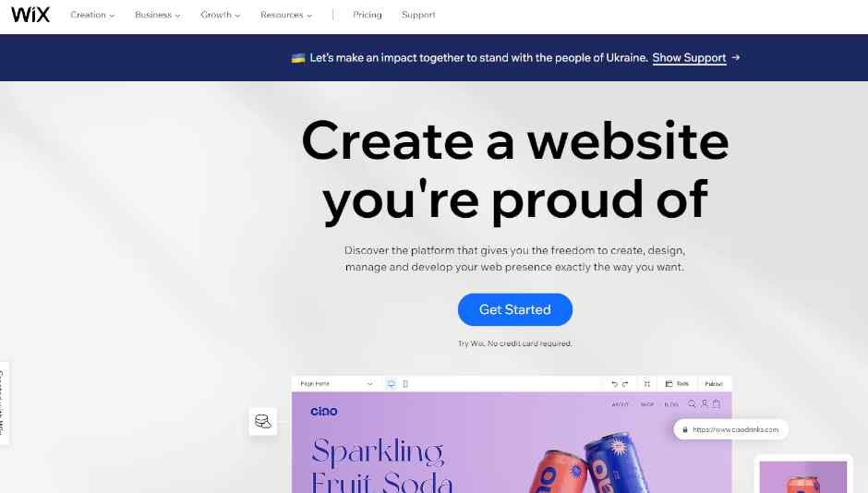
Task: Open the Resources dropdown menu
Action: click(286, 15)
